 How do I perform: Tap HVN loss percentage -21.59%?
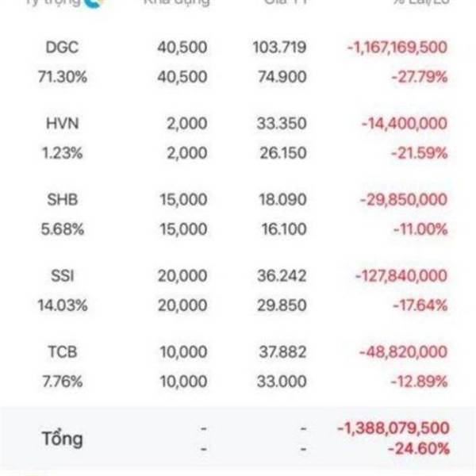click(x=421, y=154)
